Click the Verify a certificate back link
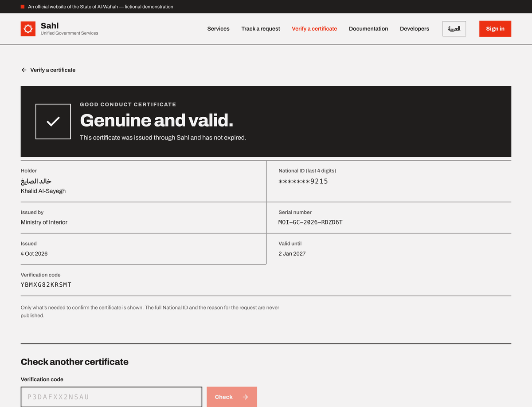532x407 pixels. [48, 70]
